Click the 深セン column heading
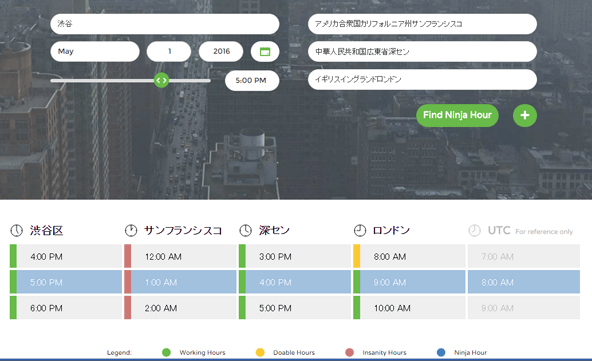592x361 pixels. pyautogui.click(x=274, y=230)
